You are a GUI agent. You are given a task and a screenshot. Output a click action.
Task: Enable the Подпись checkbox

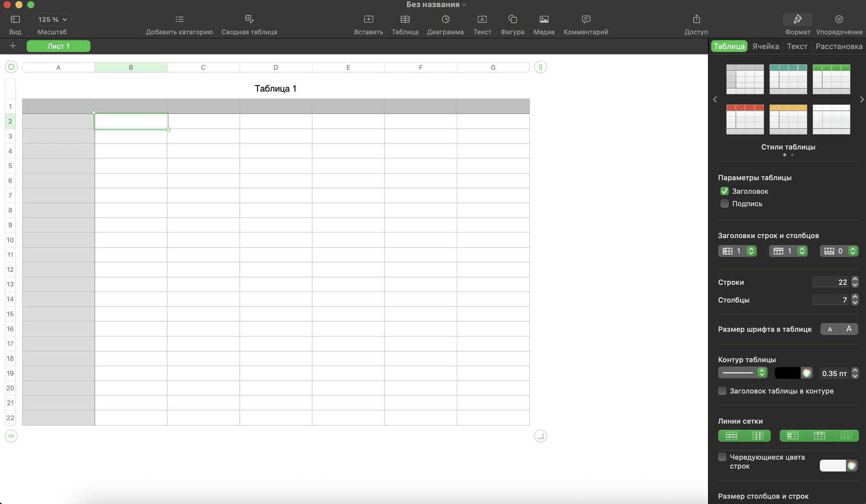pyautogui.click(x=724, y=204)
